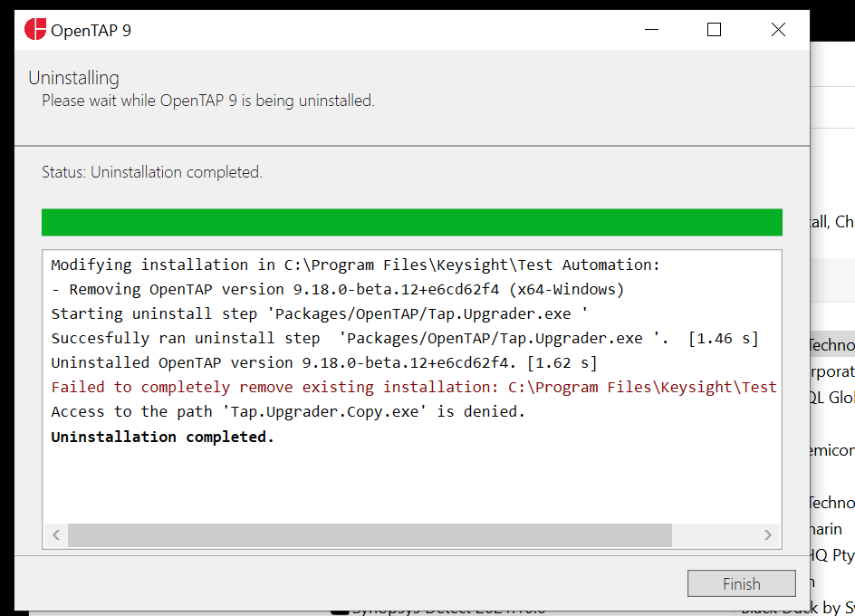The height and width of the screenshot is (616, 855).
Task: Click the Finish button
Action: click(741, 583)
